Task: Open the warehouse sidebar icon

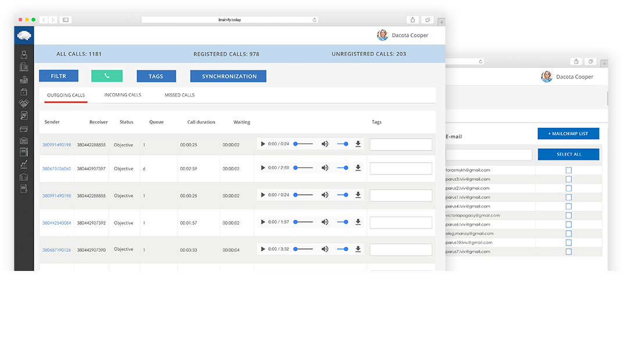Action: click(x=24, y=177)
